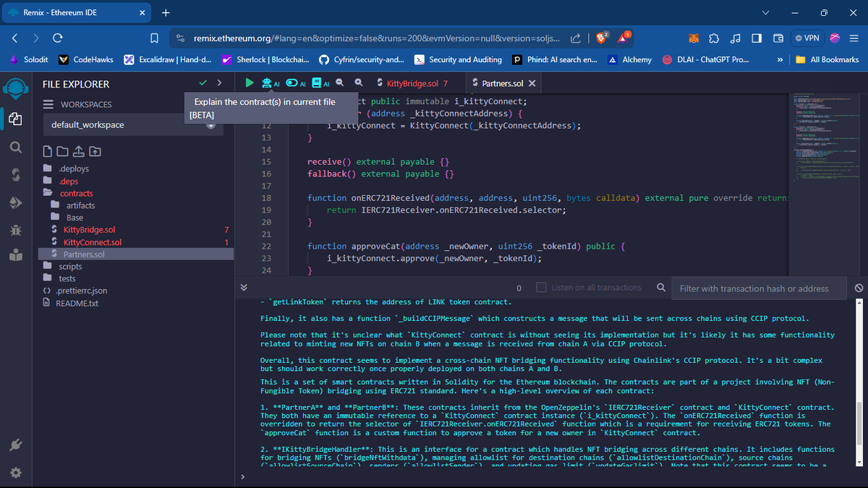The width and height of the screenshot is (868, 488).
Task: Open the LearnEth tutorial sidebar icon
Action: click(15, 254)
